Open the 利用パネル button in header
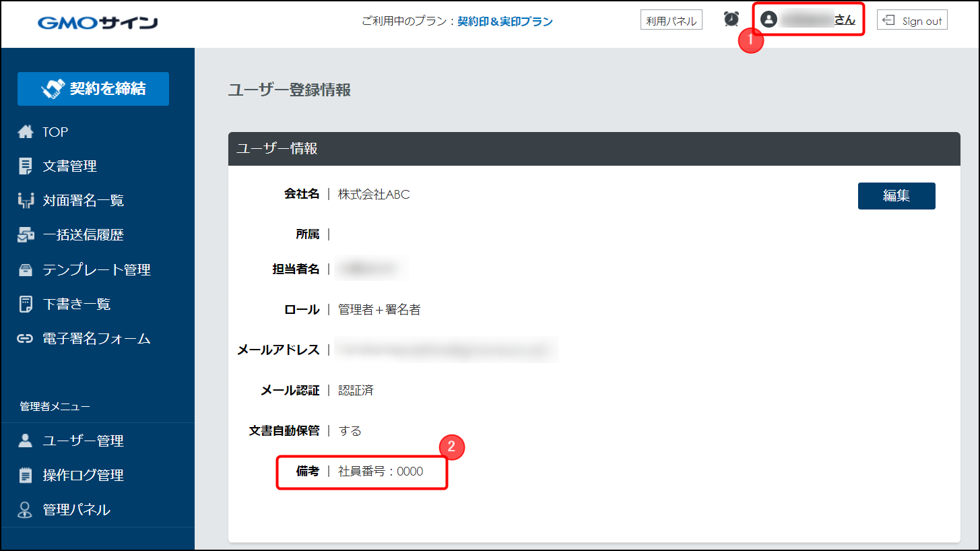 671,20
